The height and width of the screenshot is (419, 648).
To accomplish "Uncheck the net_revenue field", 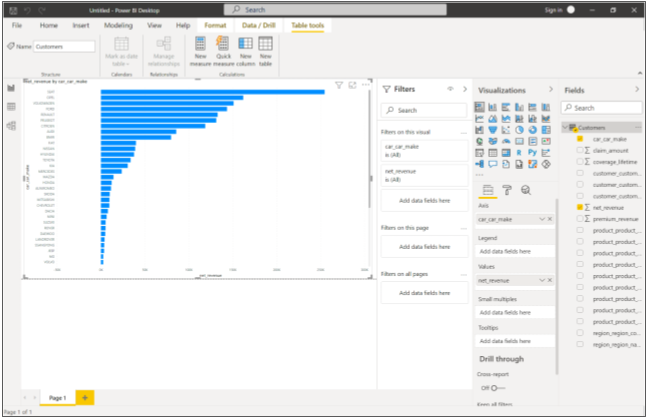I will tap(580, 207).
